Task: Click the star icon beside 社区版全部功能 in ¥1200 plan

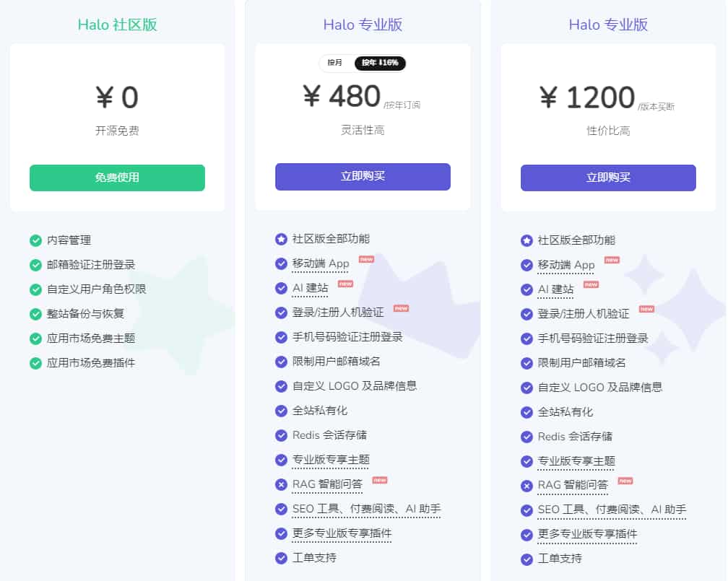Action: 526,240
